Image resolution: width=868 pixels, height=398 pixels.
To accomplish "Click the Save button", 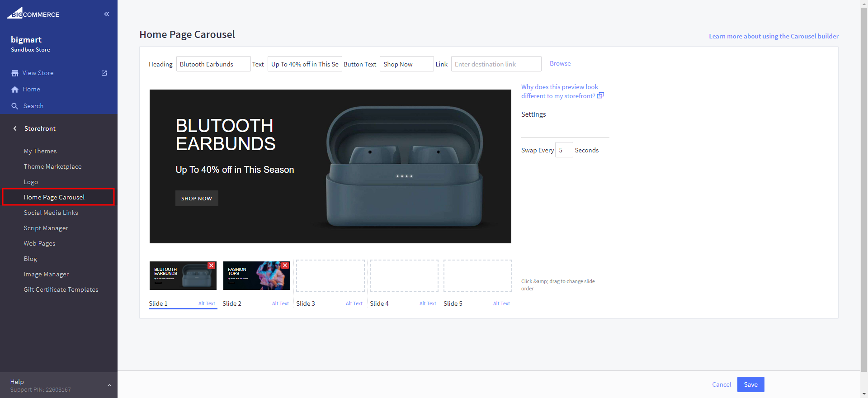I will 750,384.
